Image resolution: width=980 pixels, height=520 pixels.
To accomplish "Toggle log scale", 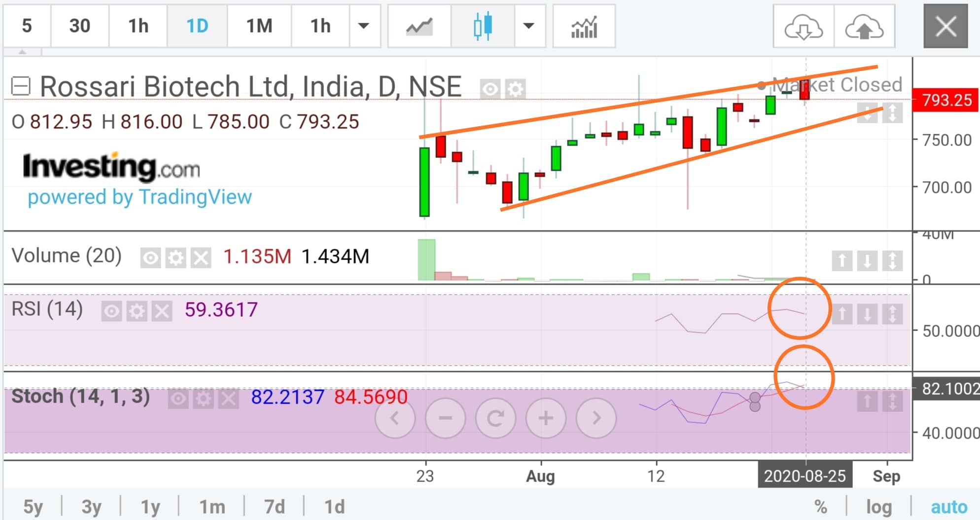I will coord(879,507).
